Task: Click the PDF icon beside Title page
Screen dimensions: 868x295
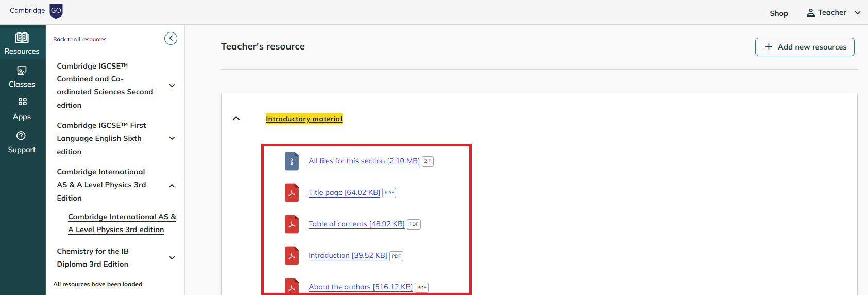Action: [x=292, y=193]
